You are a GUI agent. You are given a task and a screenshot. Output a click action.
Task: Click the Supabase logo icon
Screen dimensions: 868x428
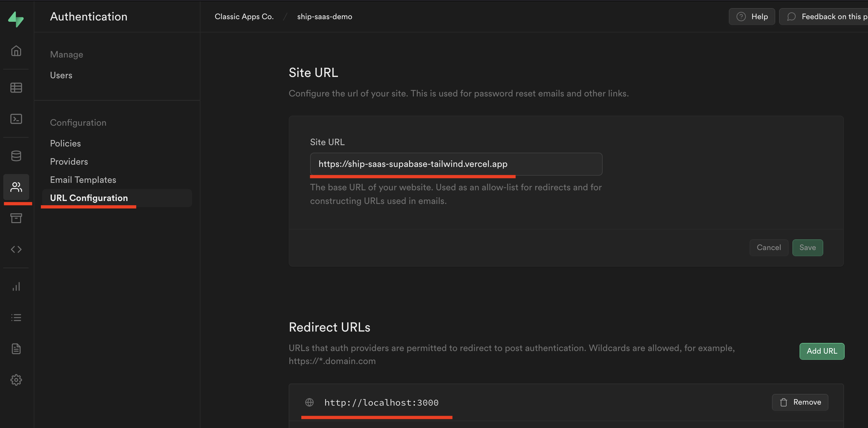[x=16, y=19]
